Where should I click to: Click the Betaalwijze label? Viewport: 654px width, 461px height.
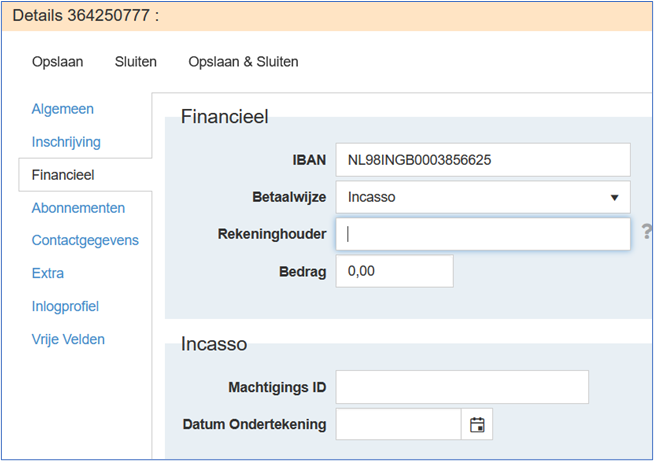coord(289,197)
